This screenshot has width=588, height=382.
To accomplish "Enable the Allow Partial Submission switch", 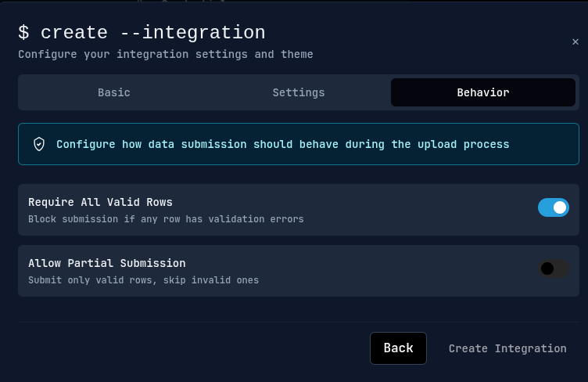I will coord(553,268).
